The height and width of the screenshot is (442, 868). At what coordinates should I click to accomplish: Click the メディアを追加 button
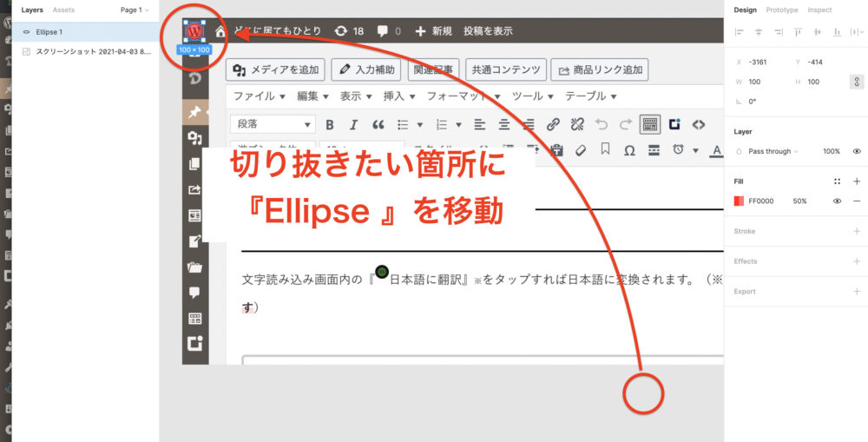click(275, 69)
